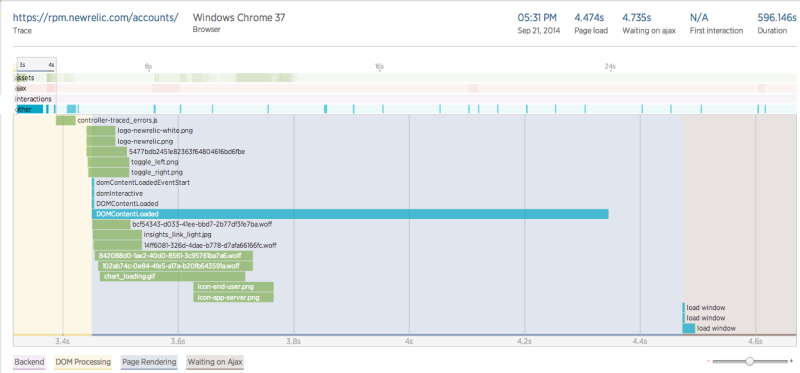Toggle the Page Rendering legend filter
The image size is (800, 373).
[149, 362]
